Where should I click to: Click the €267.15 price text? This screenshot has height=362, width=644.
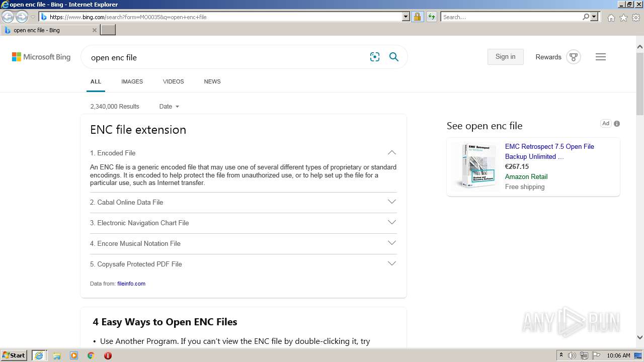coord(517,166)
